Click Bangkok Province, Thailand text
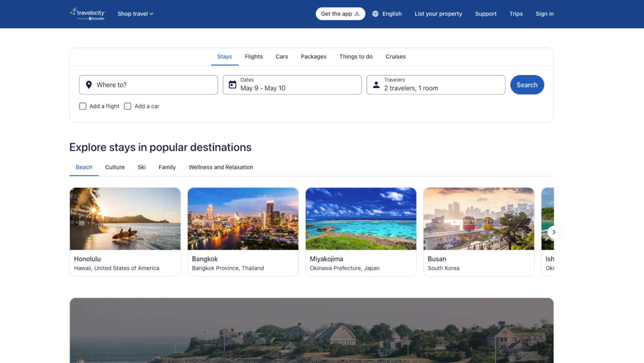Image resolution: width=644 pixels, height=363 pixels. point(228,268)
